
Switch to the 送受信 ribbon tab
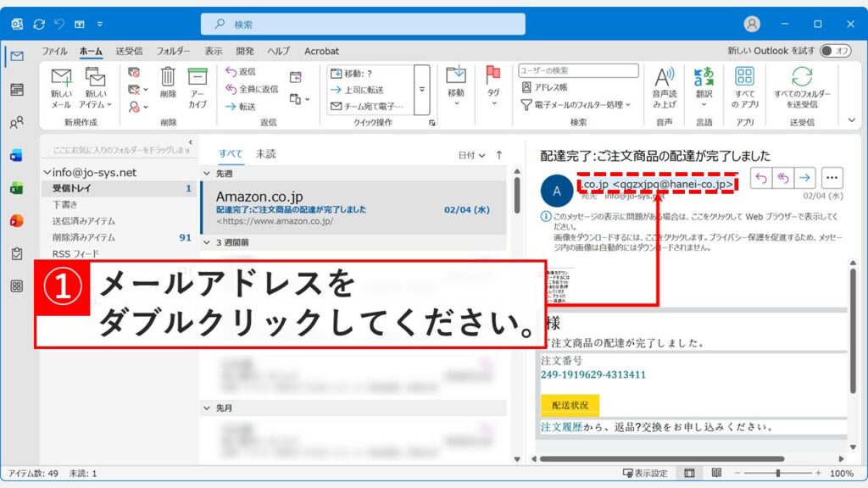pos(129,50)
